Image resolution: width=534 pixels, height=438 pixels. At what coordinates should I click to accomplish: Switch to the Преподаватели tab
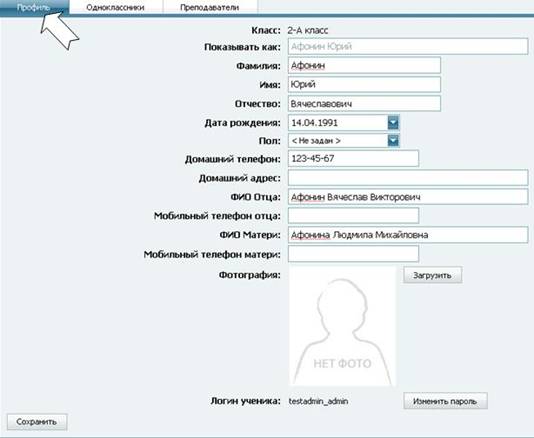pyautogui.click(x=210, y=7)
